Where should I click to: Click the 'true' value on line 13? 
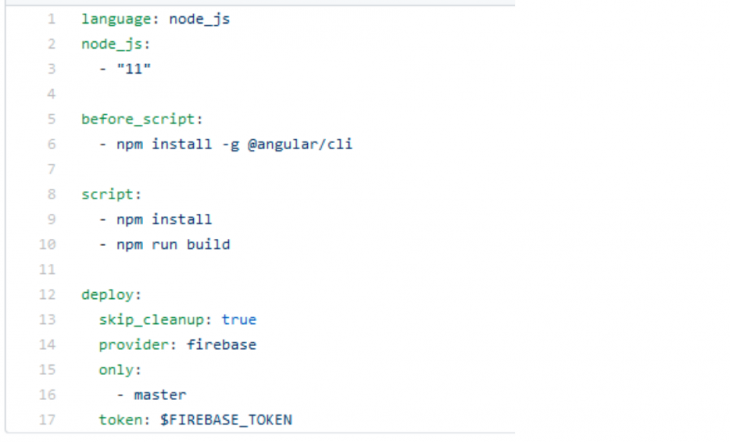coord(239,320)
